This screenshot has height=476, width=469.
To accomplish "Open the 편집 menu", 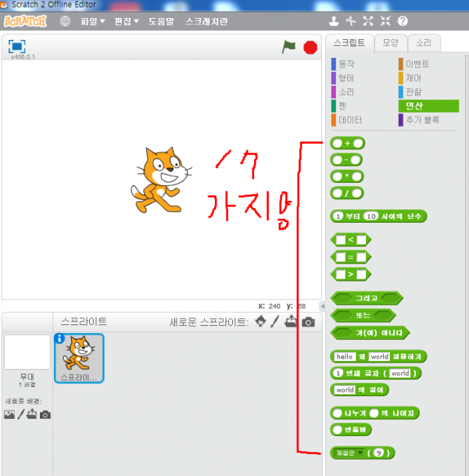I will point(127,21).
